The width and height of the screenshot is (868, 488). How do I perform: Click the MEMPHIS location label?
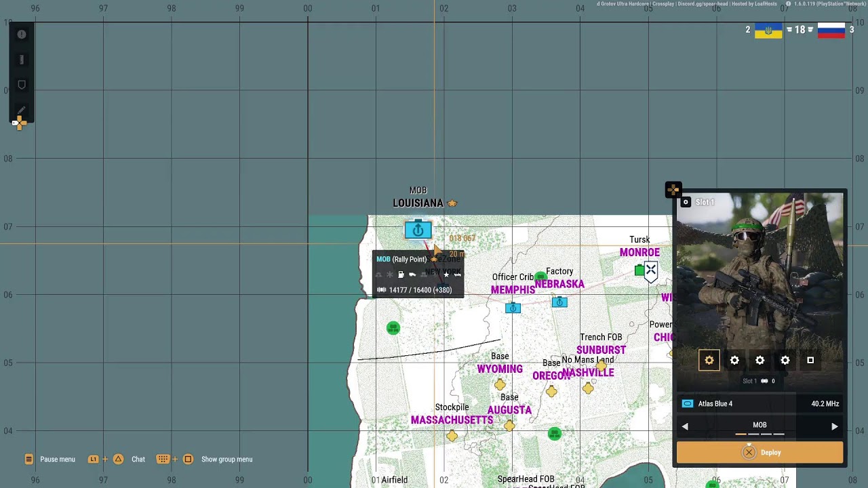(513, 290)
